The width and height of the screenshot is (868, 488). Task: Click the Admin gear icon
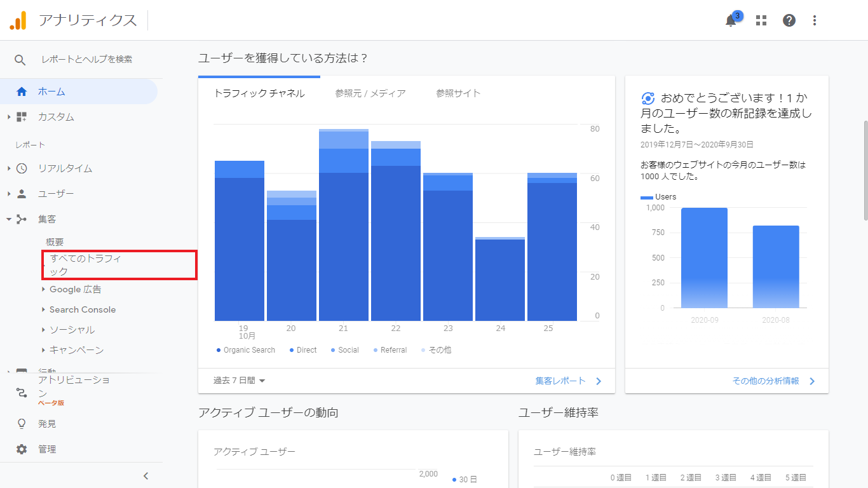(x=22, y=449)
